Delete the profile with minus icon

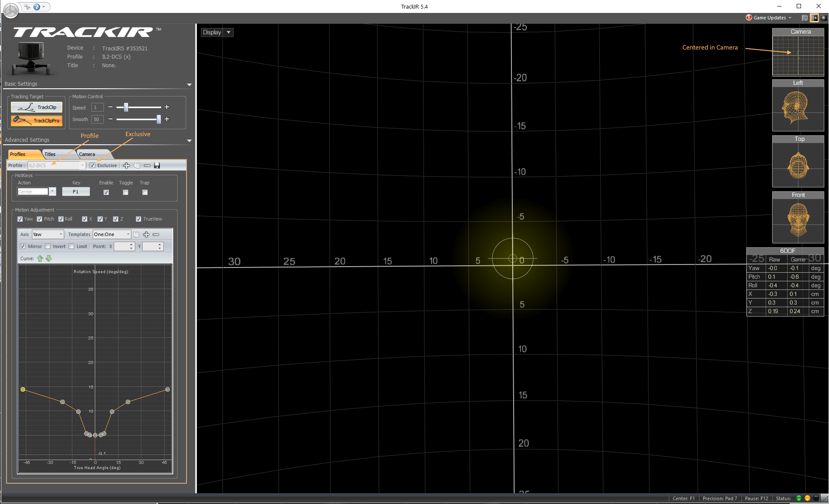[x=147, y=165]
